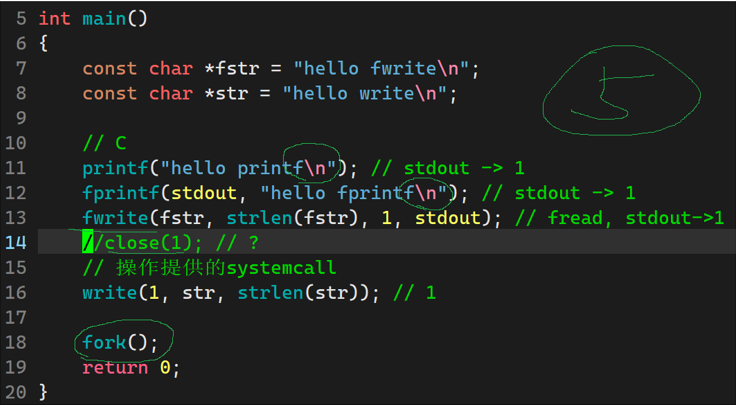
Task: Click the write system call on line 16
Action: click(x=110, y=292)
